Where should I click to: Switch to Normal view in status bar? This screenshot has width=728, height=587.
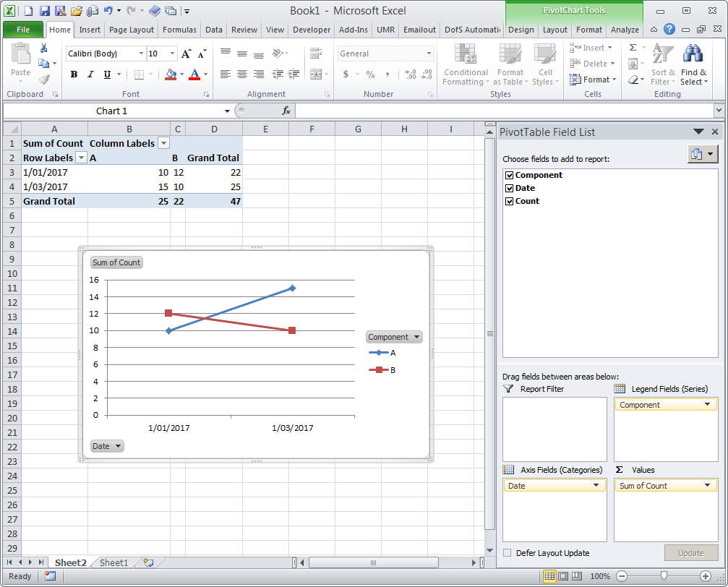[549, 576]
